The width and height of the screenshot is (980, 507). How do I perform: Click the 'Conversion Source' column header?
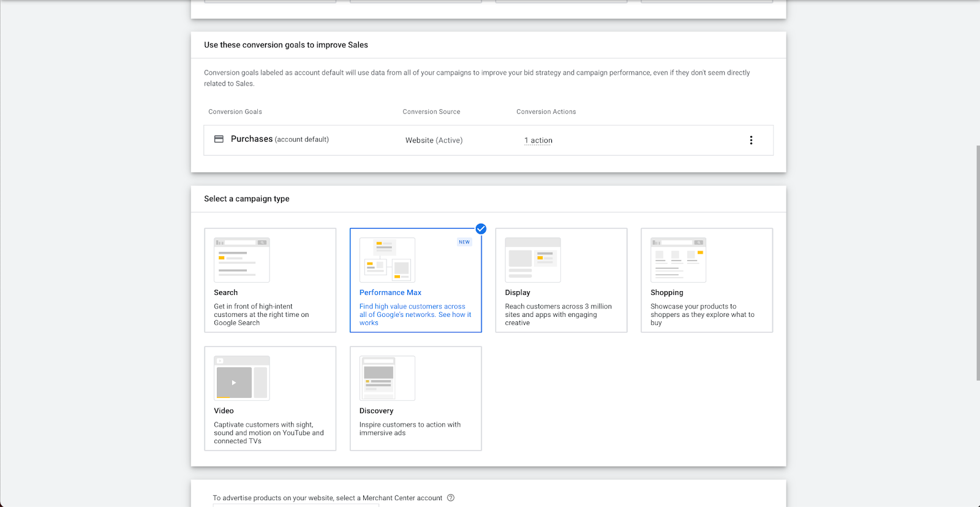pos(431,112)
